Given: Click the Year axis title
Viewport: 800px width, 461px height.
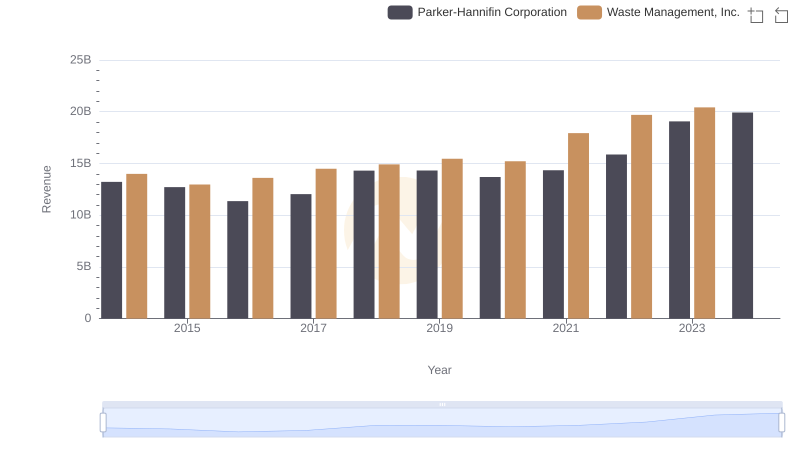Looking at the screenshot, I should tap(439, 370).
